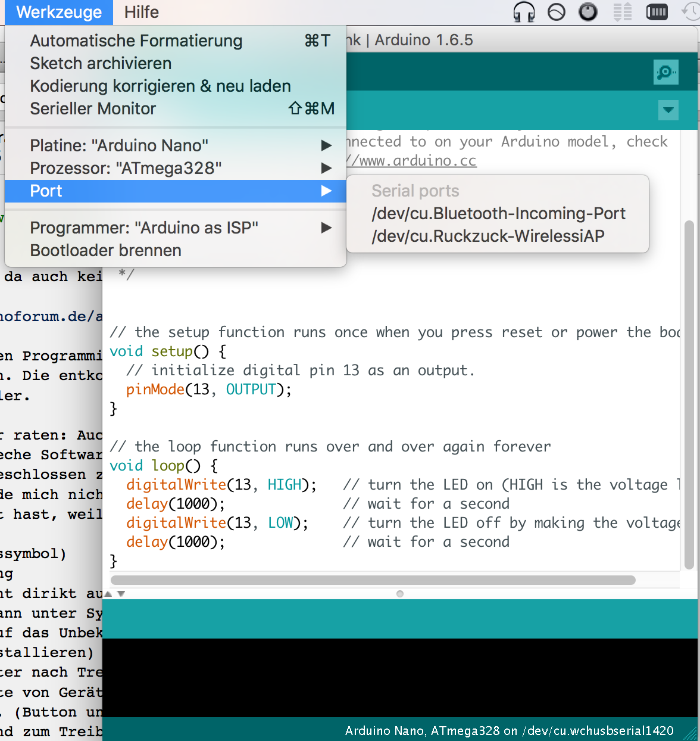700x741 pixels.
Task: Click the code line digitalWrite(13, HIGH);
Action: pyautogui.click(x=221, y=485)
